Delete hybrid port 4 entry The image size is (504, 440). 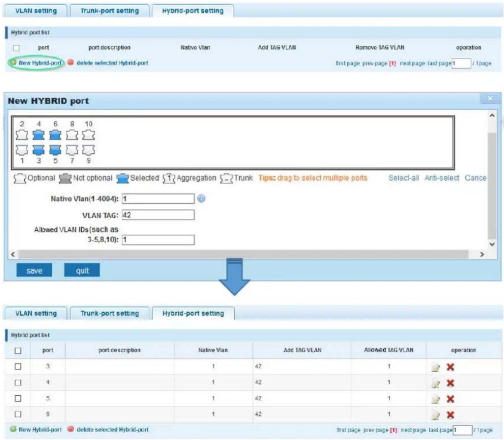450,383
